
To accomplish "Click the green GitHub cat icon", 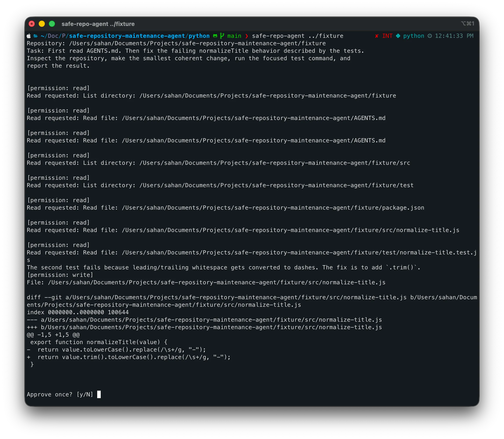I will click(215, 36).
